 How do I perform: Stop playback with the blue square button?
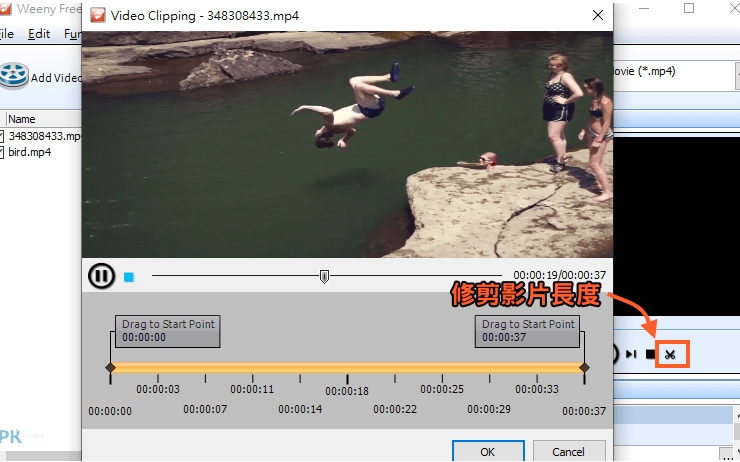coord(129,277)
